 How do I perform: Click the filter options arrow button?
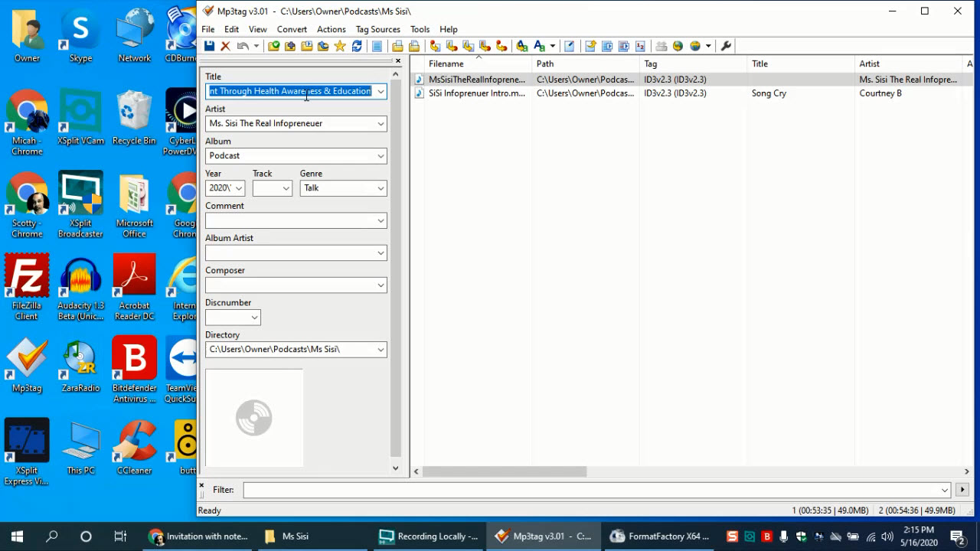962,490
